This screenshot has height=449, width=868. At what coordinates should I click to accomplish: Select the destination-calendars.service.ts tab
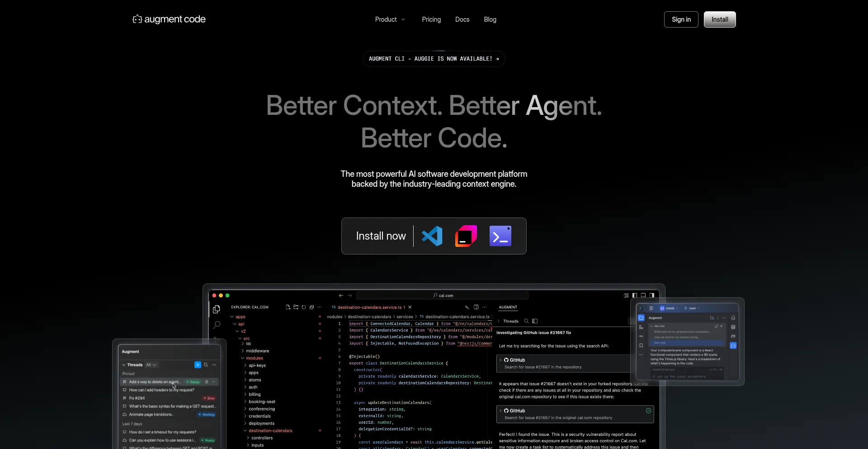point(369,307)
